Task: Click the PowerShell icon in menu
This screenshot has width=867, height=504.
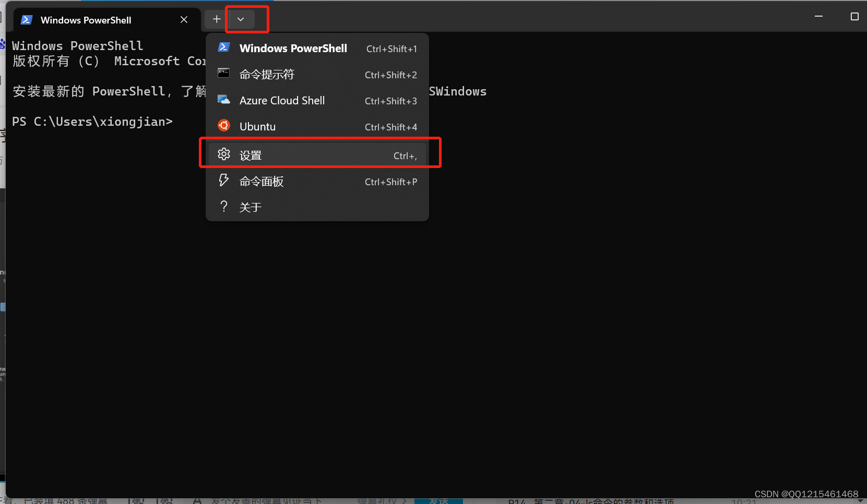Action: click(224, 47)
